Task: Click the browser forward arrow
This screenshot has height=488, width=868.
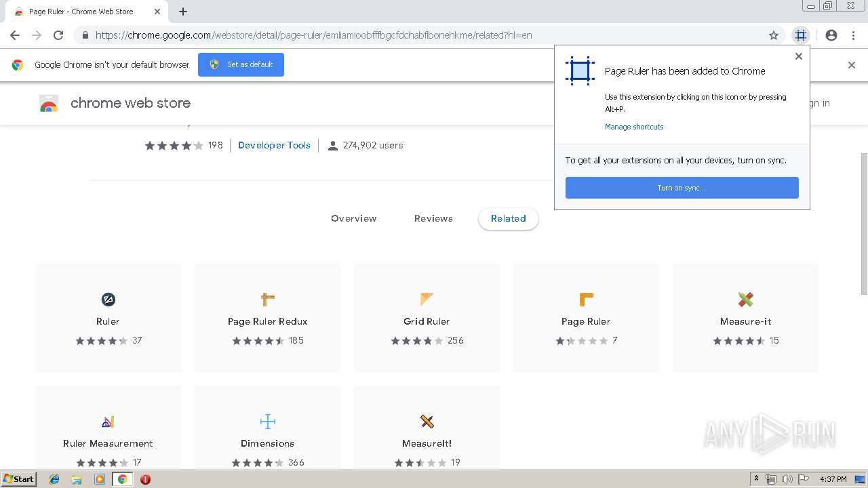Action: click(37, 35)
